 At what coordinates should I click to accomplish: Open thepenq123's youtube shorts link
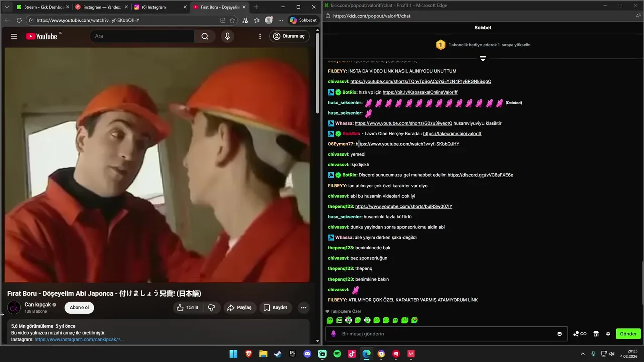[404, 207]
